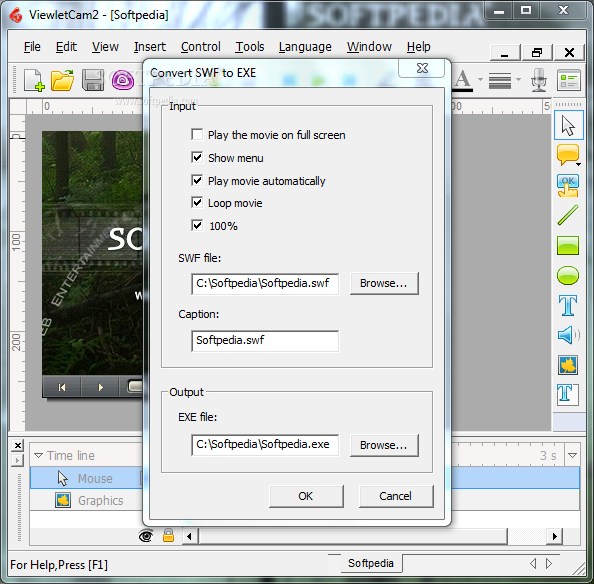The image size is (594, 584).
Task: Switch to the Softpedia document tab
Action: (370, 563)
